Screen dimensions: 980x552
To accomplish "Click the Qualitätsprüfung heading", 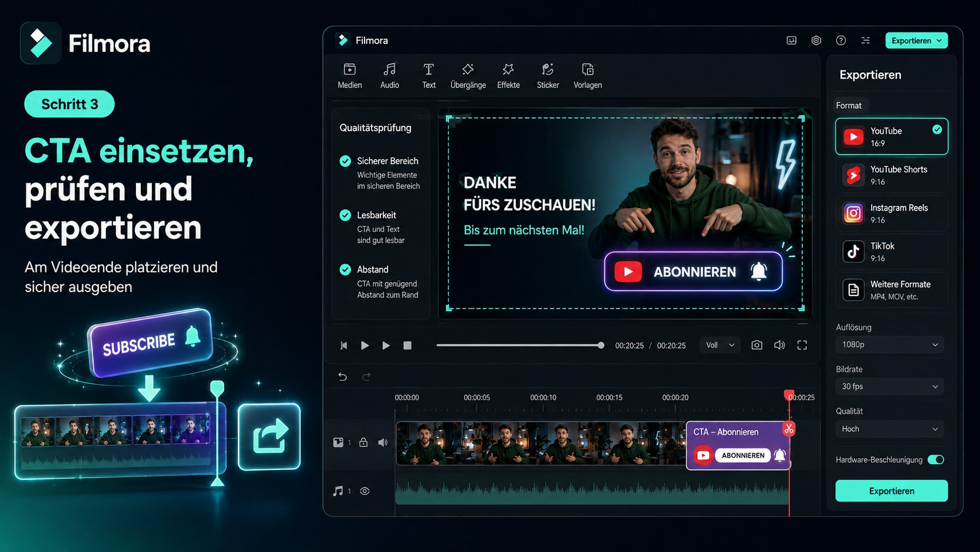I will [x=375, y=127].
